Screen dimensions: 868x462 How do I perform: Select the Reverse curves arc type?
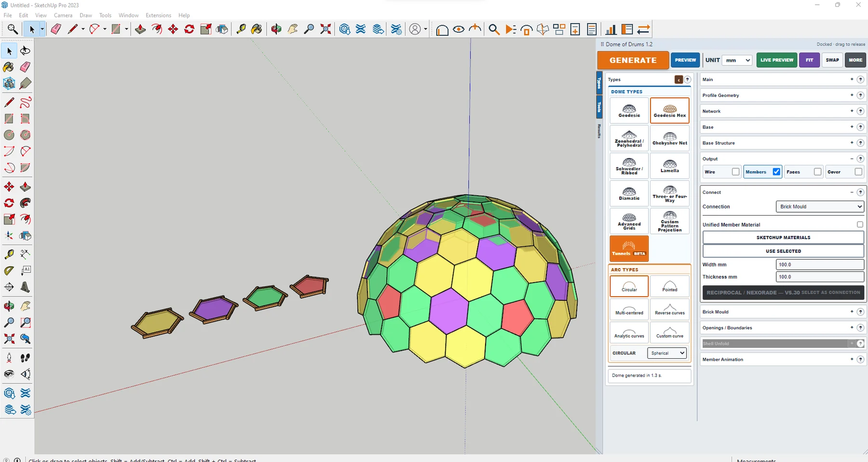[670, 309]
